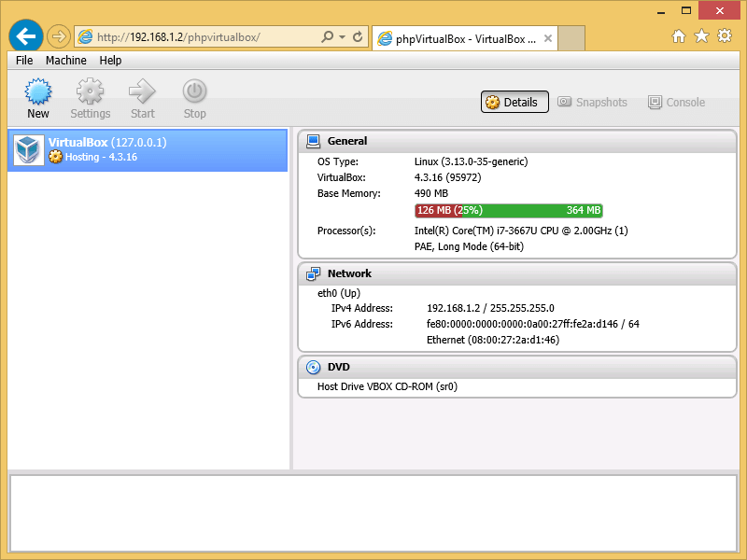Viewport: 747px width, 560px height.
Task: Switch to the Console tab
Action: [676, 102]
